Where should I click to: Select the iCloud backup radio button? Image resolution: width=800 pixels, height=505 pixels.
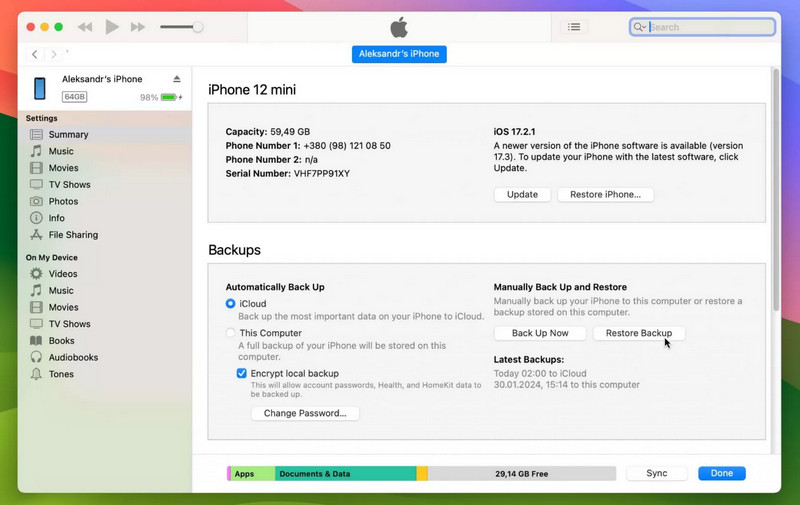[231, 303]
